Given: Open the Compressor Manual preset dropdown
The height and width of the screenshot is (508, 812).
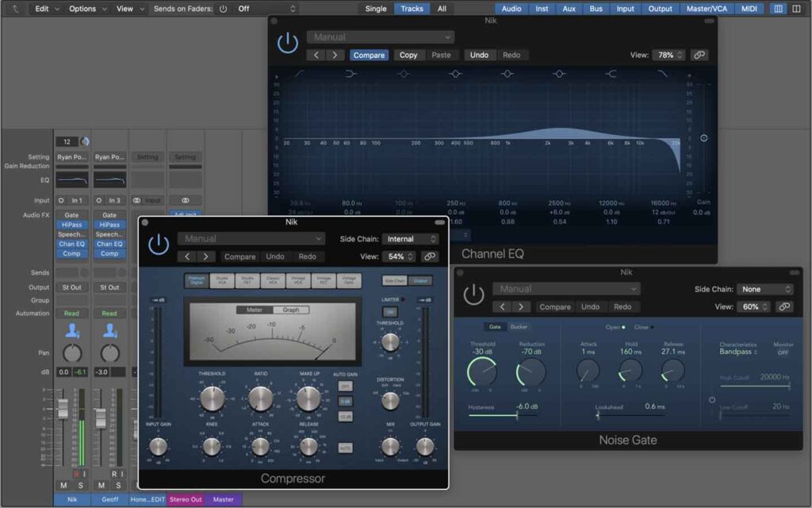Looking at the screenshot, I should (x=251, y=239).
